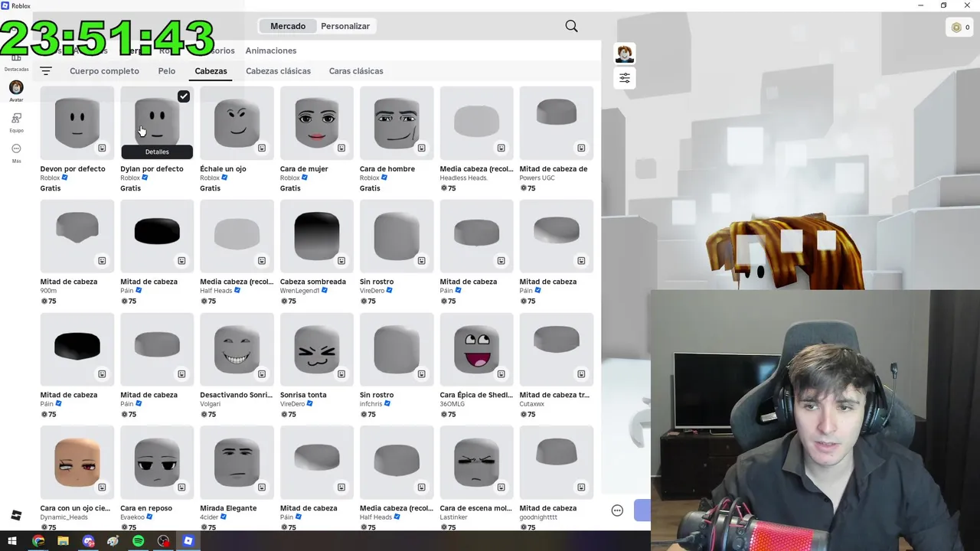Screen dimensions: 980x551
Task: Open Spotify from the taskbar
Action: [x=138, y=541]
